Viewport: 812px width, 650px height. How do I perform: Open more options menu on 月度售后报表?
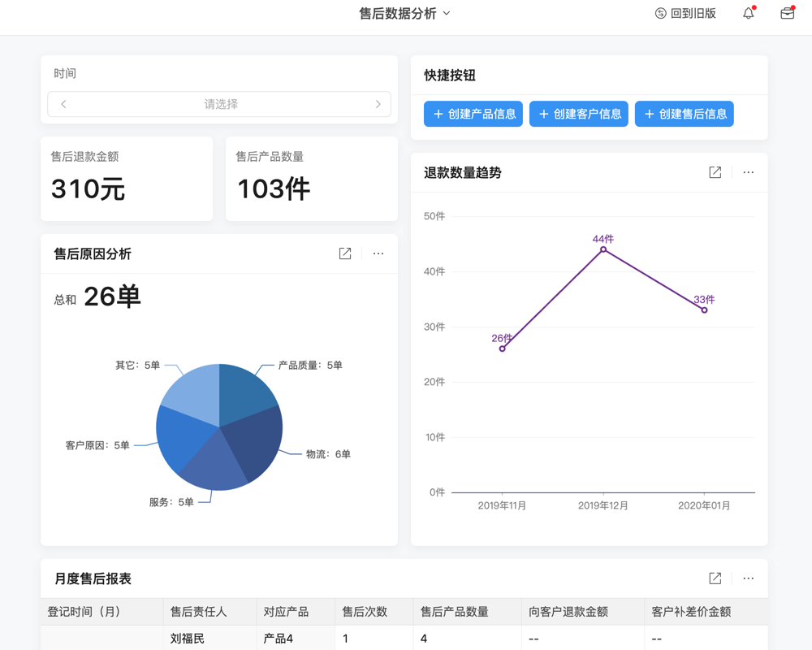tap(748, 578)
